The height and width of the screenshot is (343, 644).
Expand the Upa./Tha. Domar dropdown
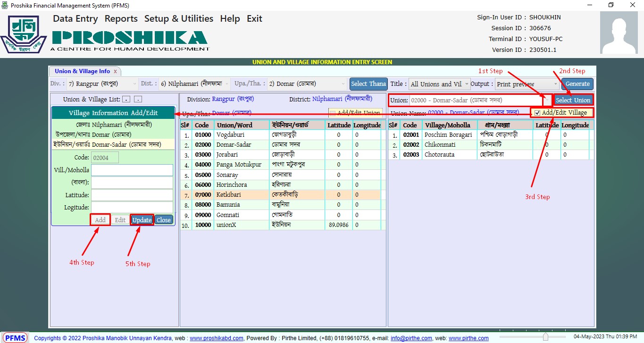[343, 84]
